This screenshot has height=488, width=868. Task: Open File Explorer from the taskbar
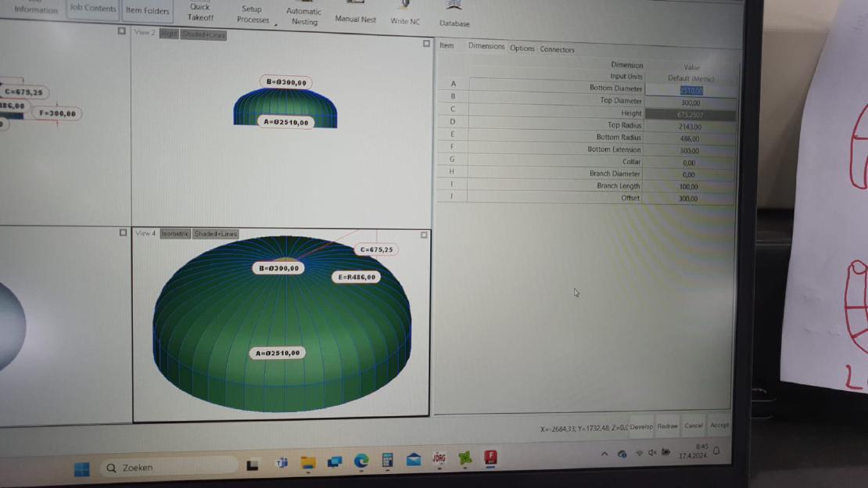tap(308, 463)
